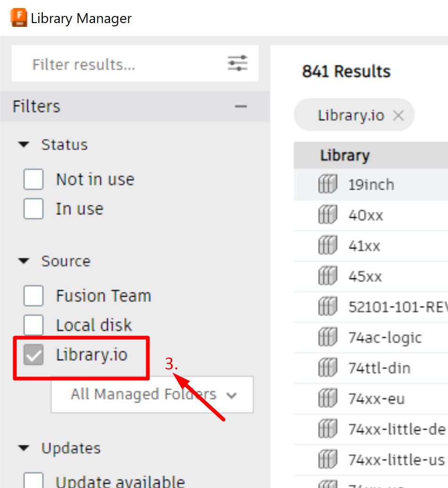Open the All Managed Folders dropdown
Image resolution: width=448 pixels, height=488 pixels.
(152, 394)
